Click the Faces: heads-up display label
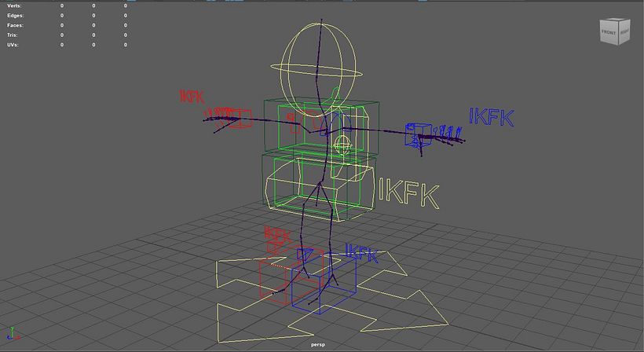 15,25
